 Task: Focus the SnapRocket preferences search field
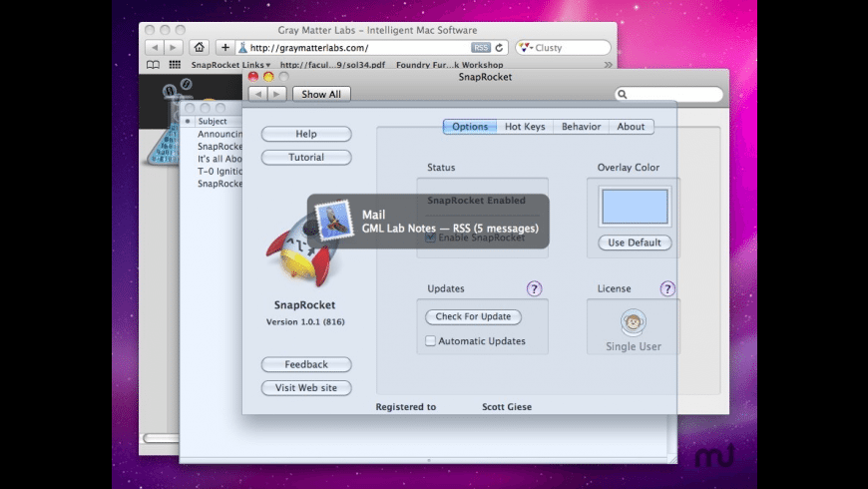pyautogui.click(x=668, y=94)
